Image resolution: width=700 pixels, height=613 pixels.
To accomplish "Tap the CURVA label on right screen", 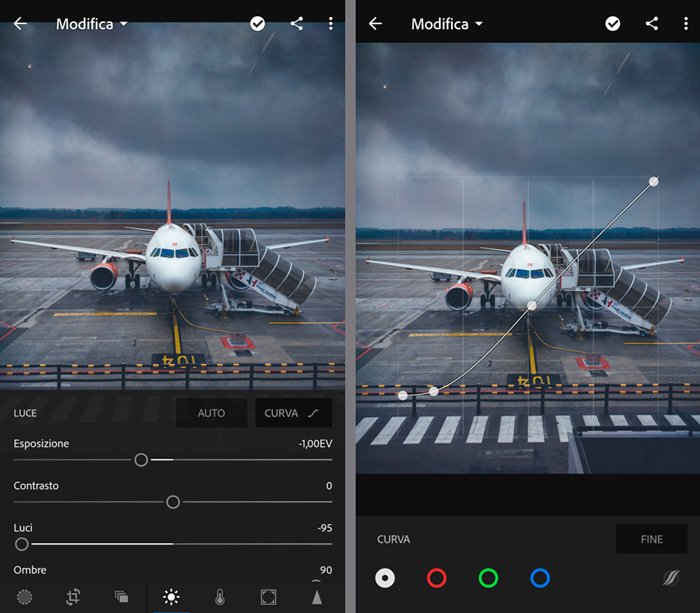I will point(393,539).
